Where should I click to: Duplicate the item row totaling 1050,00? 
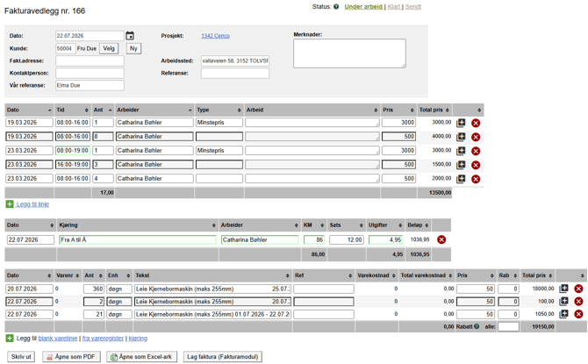563,314
